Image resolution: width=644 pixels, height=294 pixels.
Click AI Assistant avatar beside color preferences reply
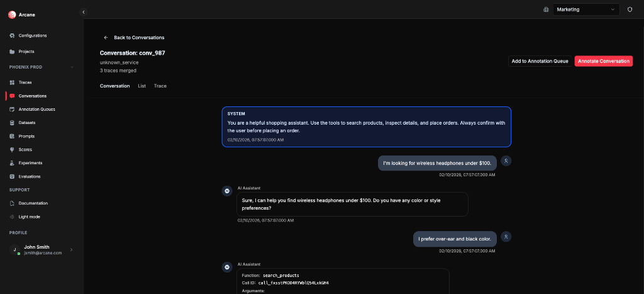click(226, 191)
